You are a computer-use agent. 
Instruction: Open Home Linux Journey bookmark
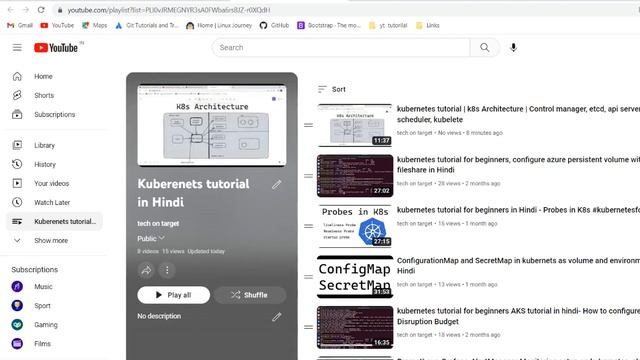click(x=219, y=25)
